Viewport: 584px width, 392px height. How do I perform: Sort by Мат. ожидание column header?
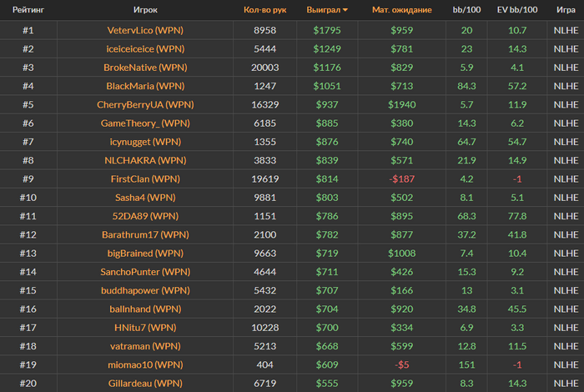pos(401,10)
